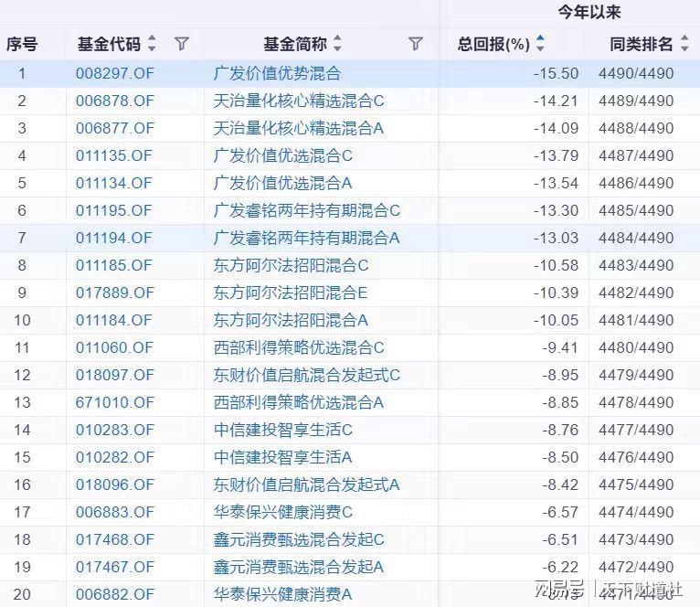Open fund code 011195.OF
Screen dimensions: 700x607
tap(114, 210)
